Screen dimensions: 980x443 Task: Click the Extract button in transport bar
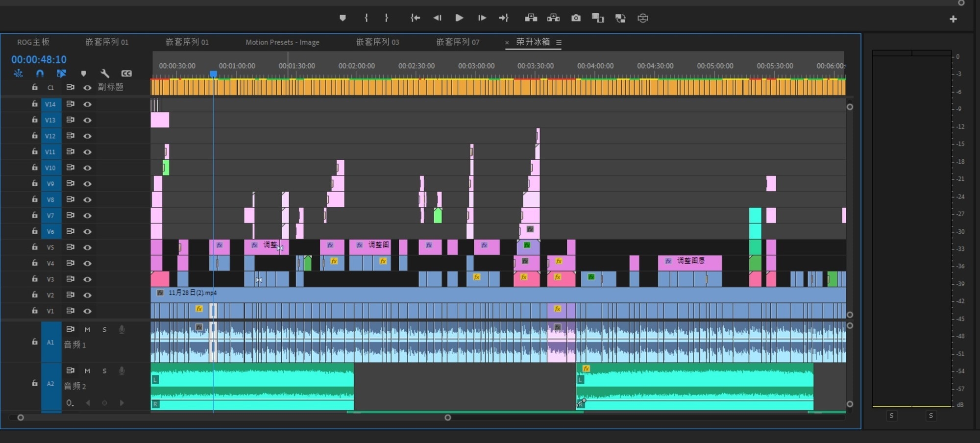[553, 18]
